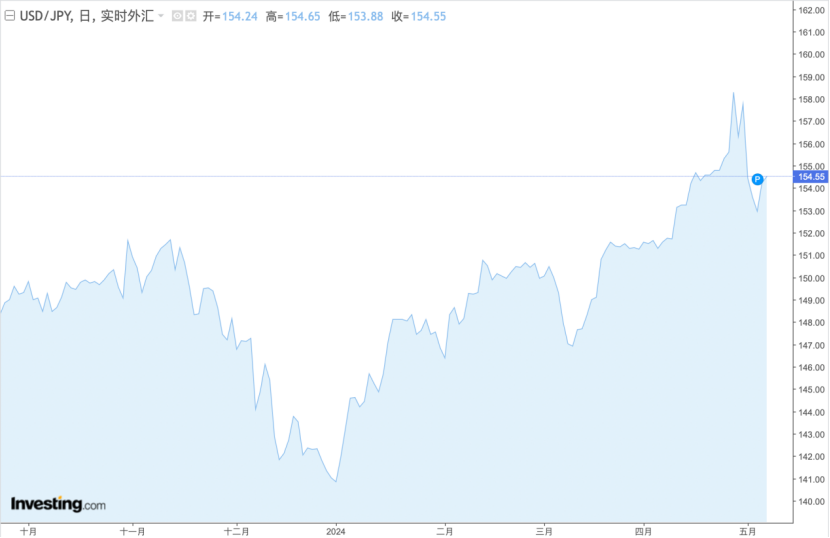Open USD/JPY symbol title dropdown arrow
This screenshot has height=538, width=830.
coord(161,16)
